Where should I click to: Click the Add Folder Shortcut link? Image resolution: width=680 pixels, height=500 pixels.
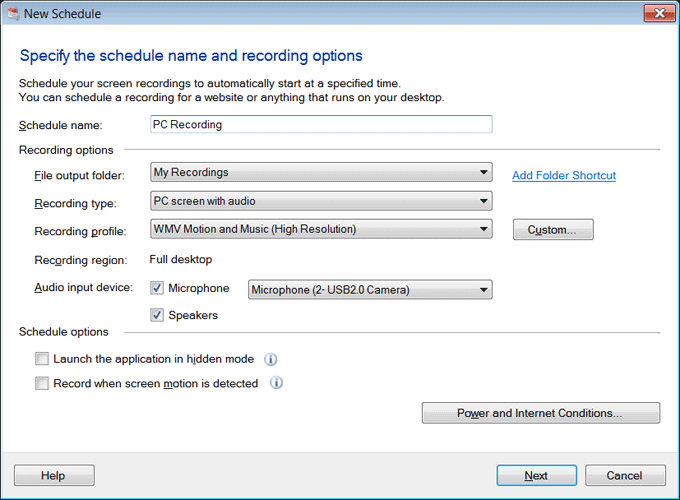(x=564, y=176)
